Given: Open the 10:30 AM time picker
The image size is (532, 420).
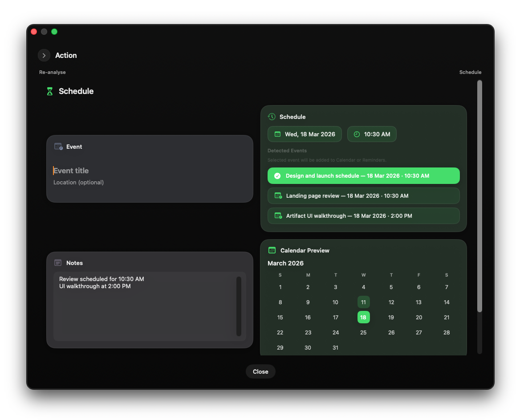Looking at the screenshot, I should click(x=372, y=134).
